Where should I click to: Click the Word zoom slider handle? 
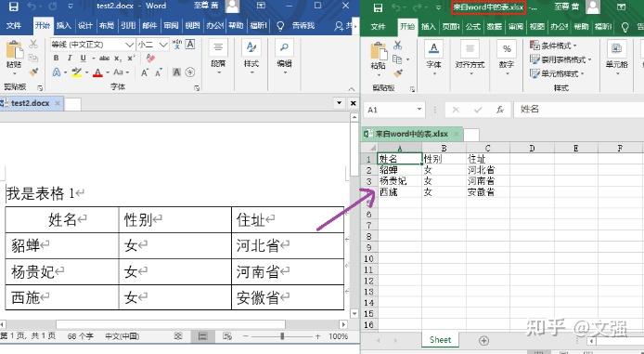coord(282,336)
